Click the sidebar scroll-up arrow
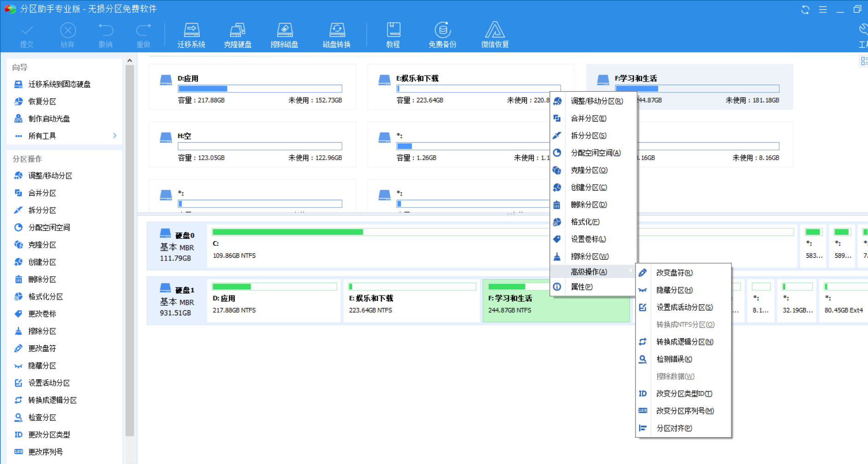Viewport: 868px width, 464px height. click(x=130, y=60)
